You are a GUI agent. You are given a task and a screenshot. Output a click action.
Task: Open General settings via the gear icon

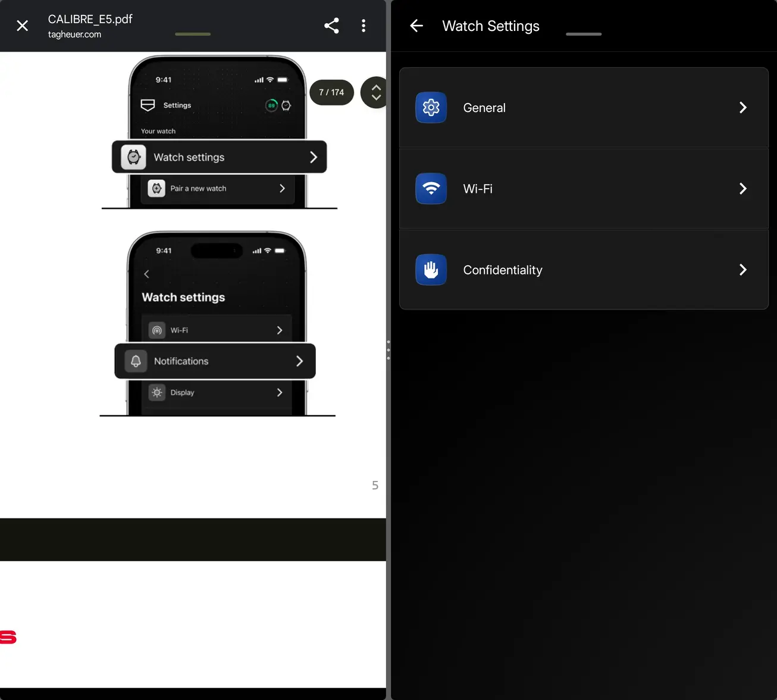pyautogui.click(x=431, y=108)
